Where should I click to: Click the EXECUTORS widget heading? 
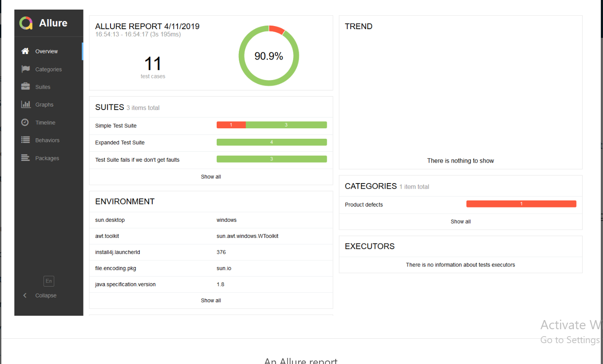tap(370, 246)
